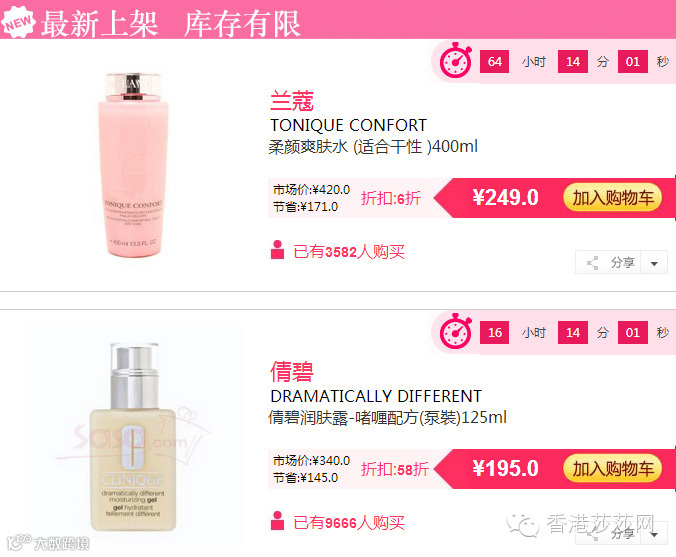Open DRAMATICALLY DIFFERENT product title

click(x=376, y=396)
